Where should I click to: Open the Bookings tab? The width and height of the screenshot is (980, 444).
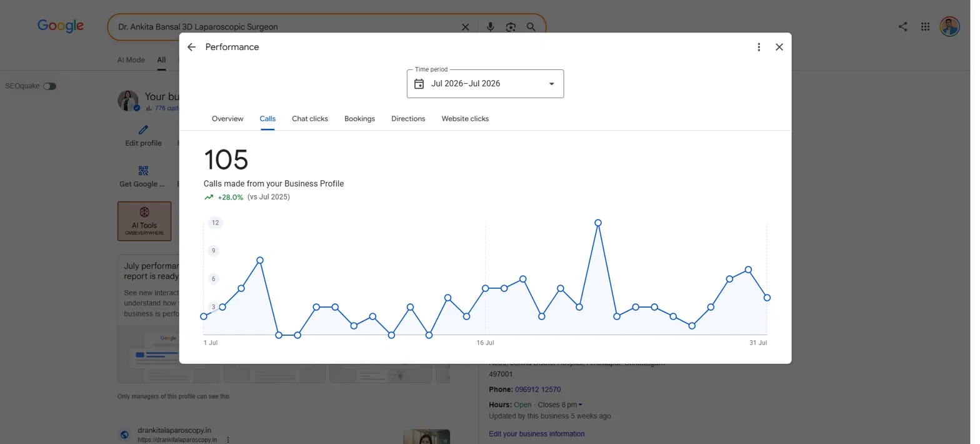coord(359,119)
